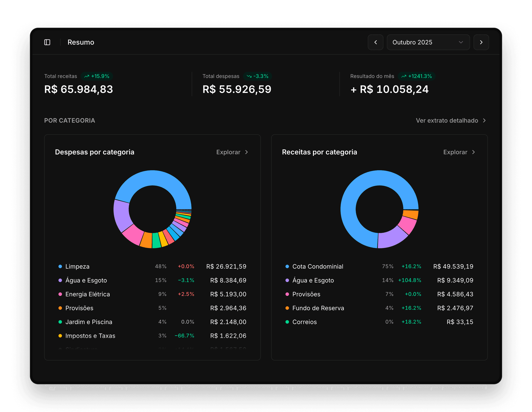Click the arrow icon beside Explorar on Despesas chart
This screenshot has height=412, width=532.
[x=247, y=152]
